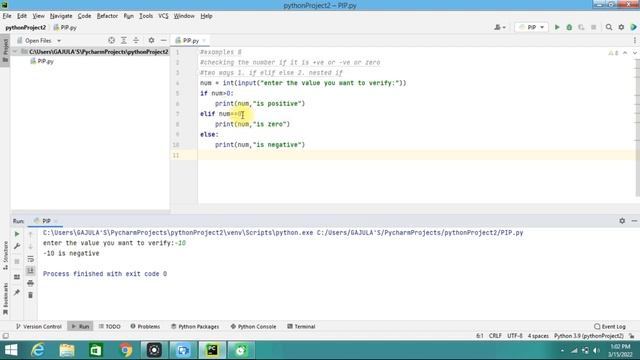Open the Project tool window sidebar tab
The image size is (640, 360).
[5, 50]
